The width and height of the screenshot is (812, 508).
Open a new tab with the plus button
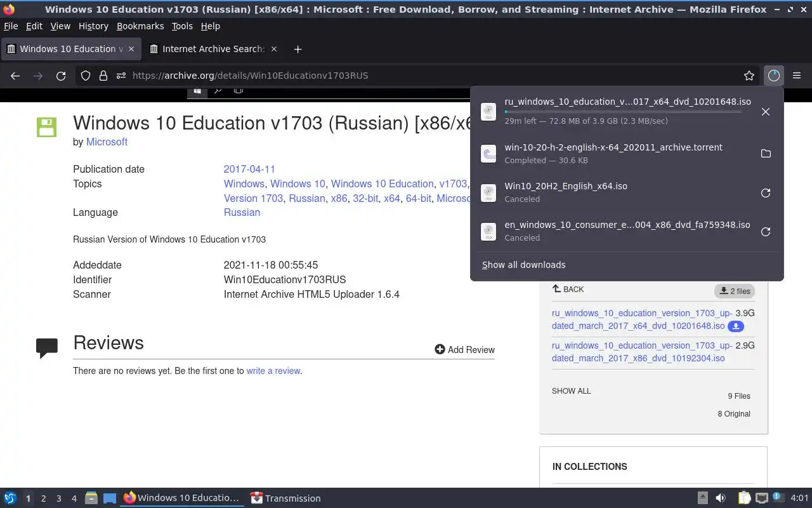click(298, 49)
